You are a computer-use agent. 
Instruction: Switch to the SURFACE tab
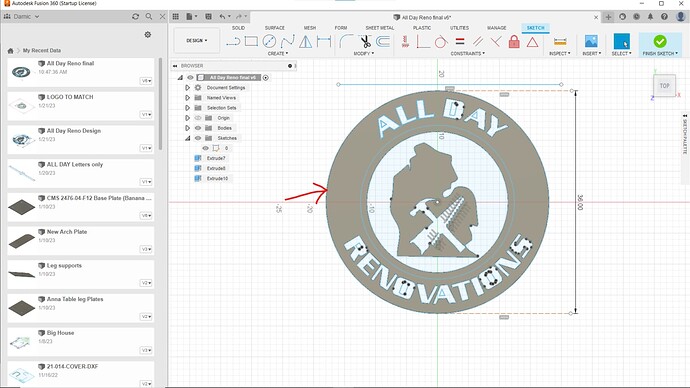pyautogui.click(x=275, y=28)
